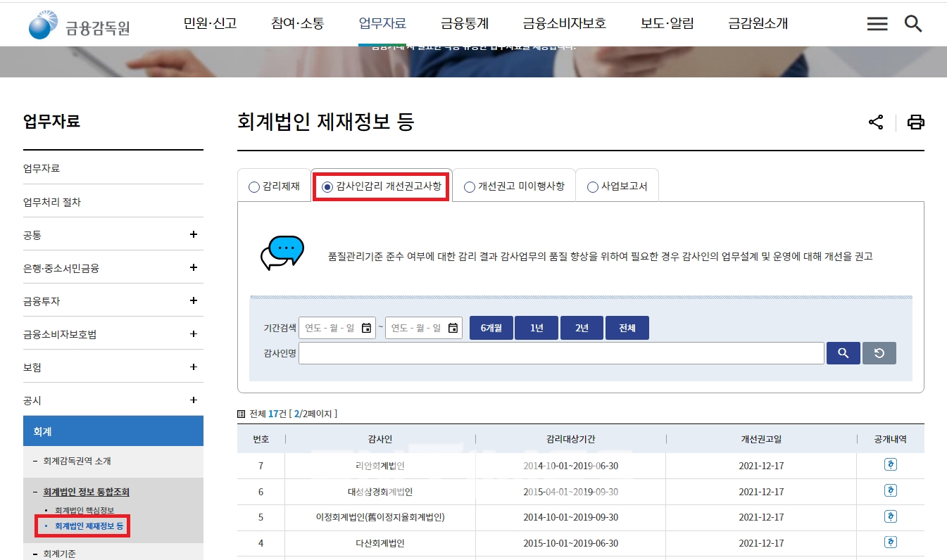Open the 보도·알림 top menu
Image resolution: width=947 pixels, height=560 pixels.
pos(666,23)
